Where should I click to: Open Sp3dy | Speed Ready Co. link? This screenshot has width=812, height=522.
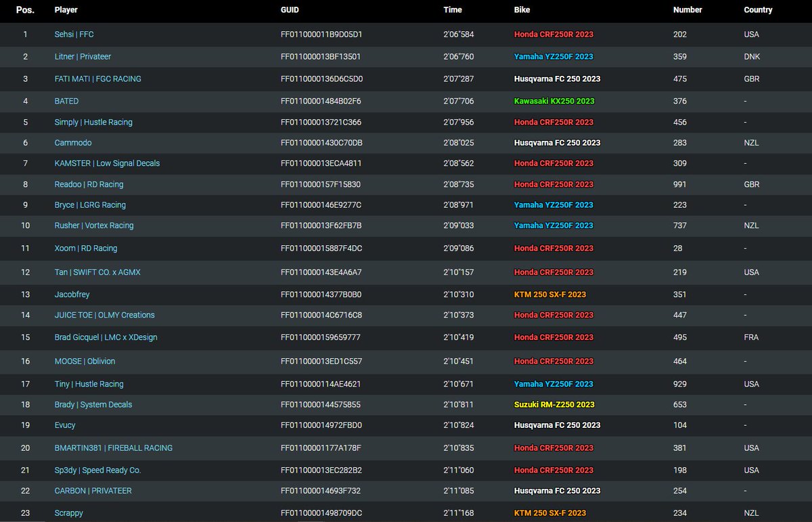click(97, 470)
